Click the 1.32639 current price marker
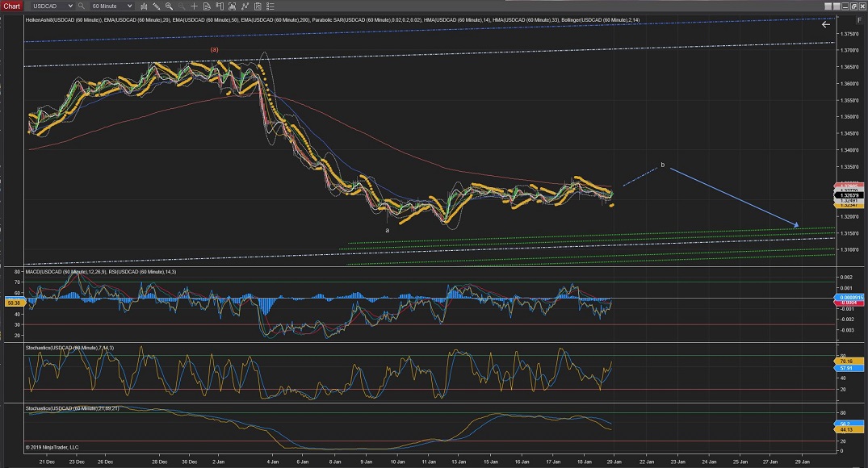 849,194
